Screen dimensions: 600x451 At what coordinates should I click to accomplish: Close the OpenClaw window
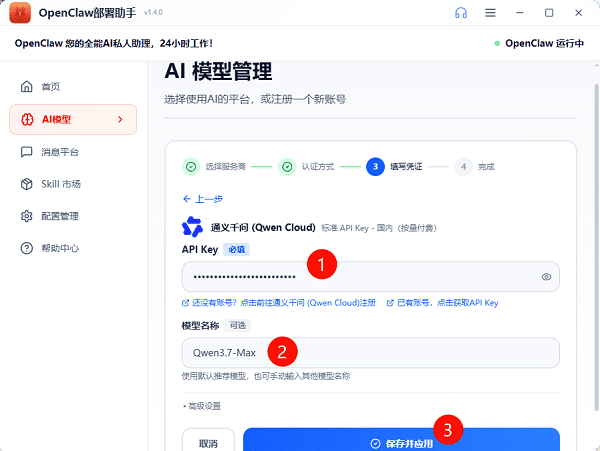[578, 13]
